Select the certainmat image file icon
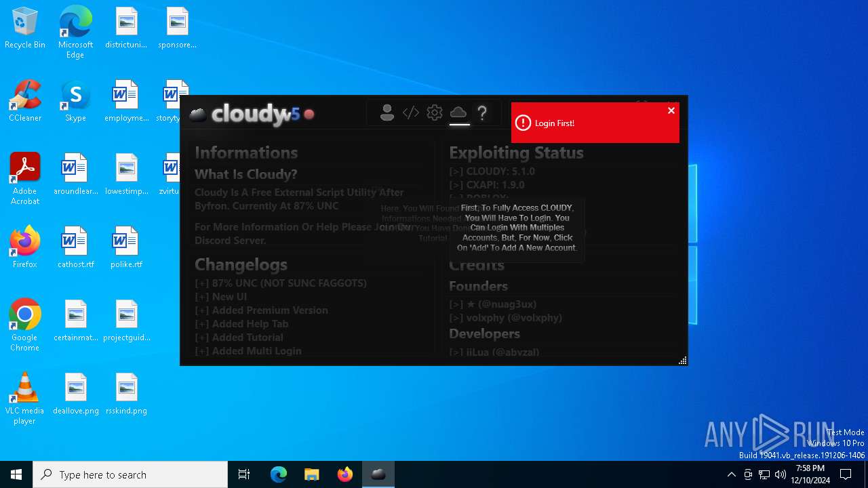This screenshot has height=488, width=868. [75, 321]
